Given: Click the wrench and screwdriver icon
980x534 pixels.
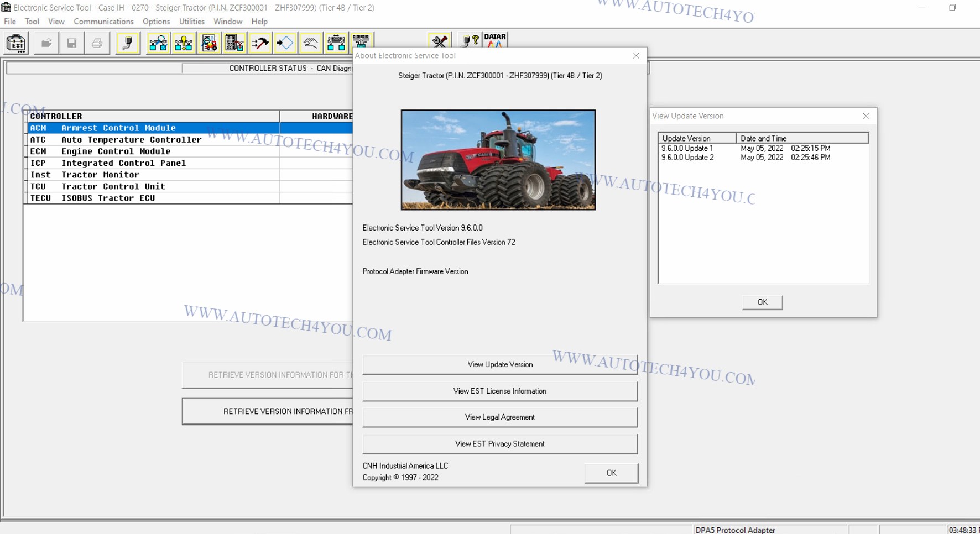Looking at the screenshot, I should tap(440, 41).
